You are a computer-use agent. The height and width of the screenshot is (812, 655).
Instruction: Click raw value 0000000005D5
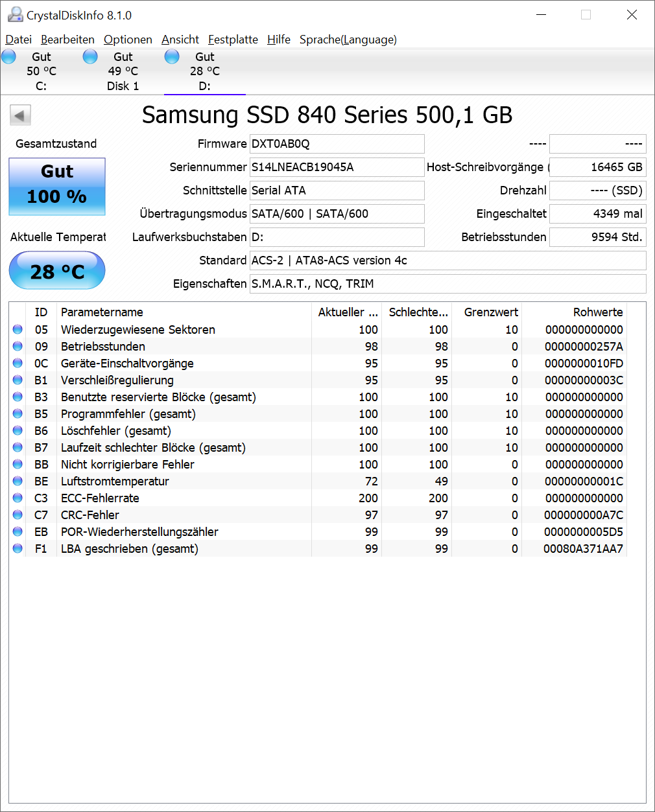(584, 532)
